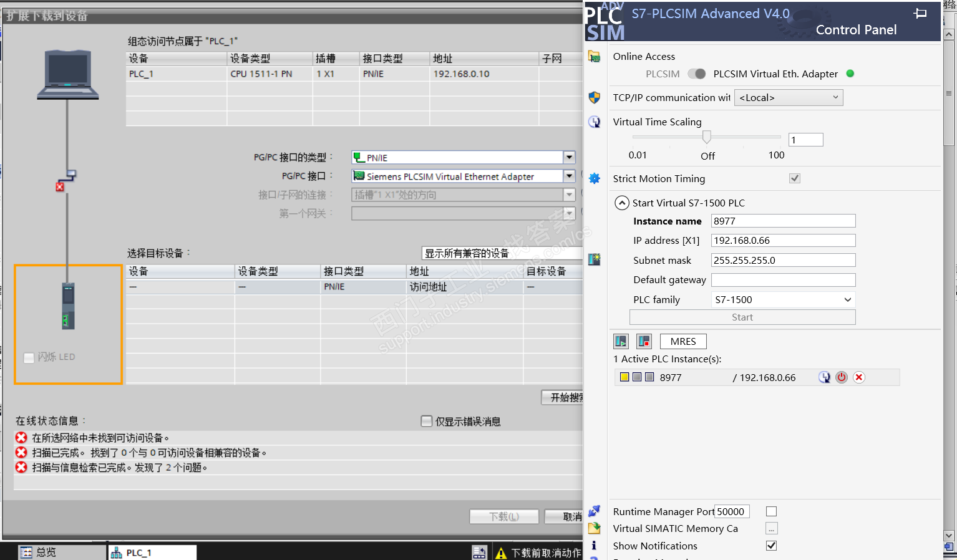Click the Instance name input field
Viewport: 957px width, 560px height.
click(783, 221)
